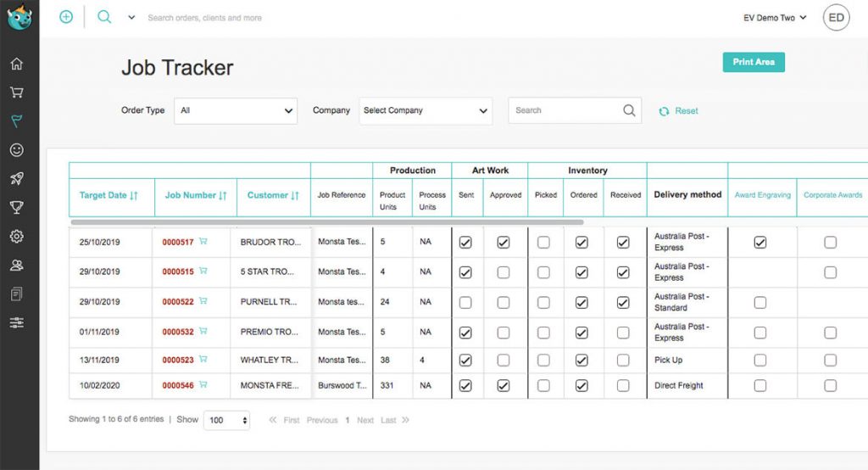The height and width of the screenshot is (470, 868).
Task: Check Picked box for MONSTA FRE row
Action: click(x=543, y=386)
